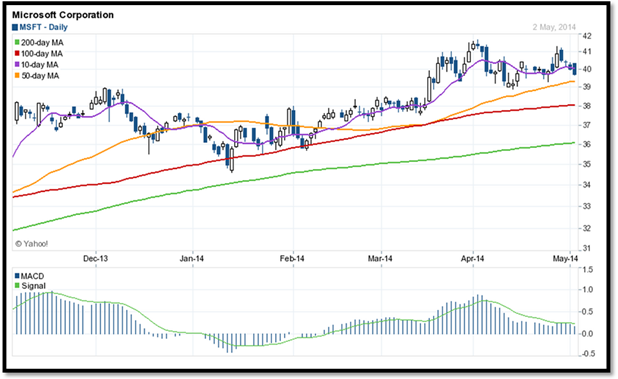Click the "MACD" indicator label
Viewport: 618px width, 379px height.
point(32,276)
